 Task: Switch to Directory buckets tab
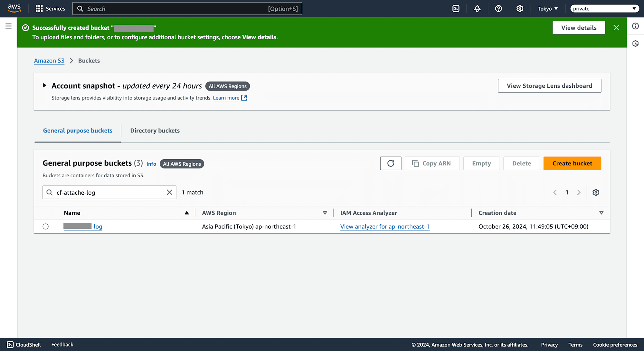155,131
